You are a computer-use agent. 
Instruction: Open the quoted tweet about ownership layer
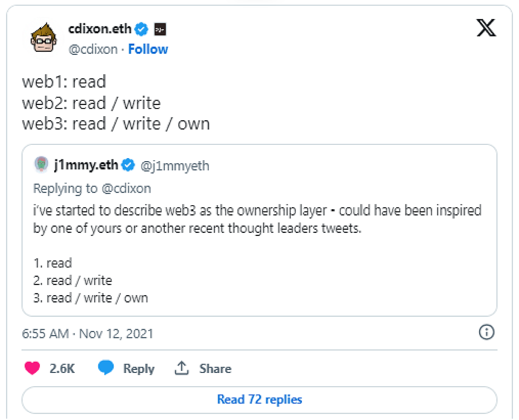[x=259, y=230]
